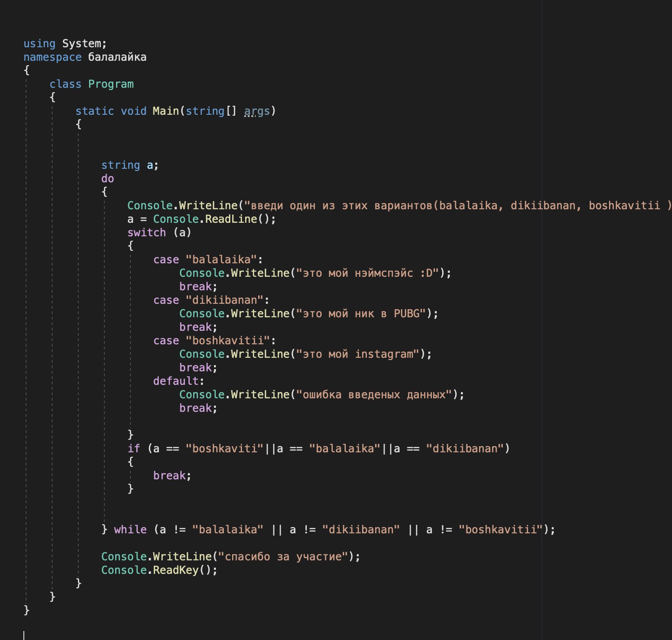Image resolution: width=672 pixels, height=640 pixels.
Task: Click the 'string a;' variable declaration
Action: click(130, 165)
